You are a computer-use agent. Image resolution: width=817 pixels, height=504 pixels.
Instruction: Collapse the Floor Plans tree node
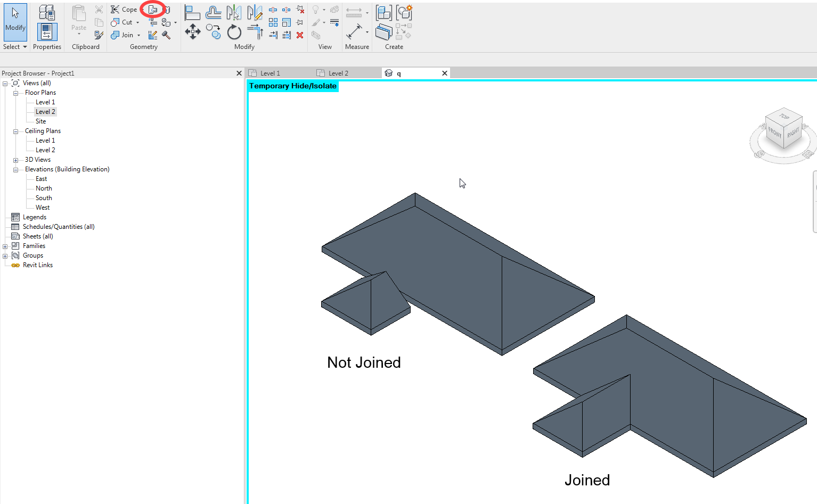[15, 93]
